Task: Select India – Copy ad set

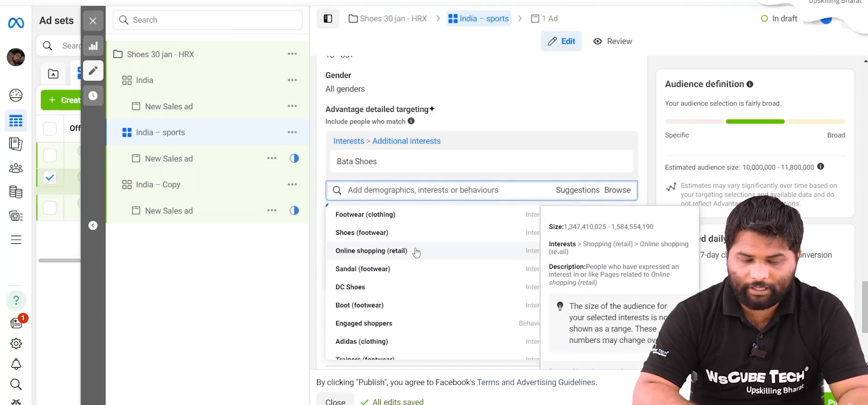Action: coord(158,185)
